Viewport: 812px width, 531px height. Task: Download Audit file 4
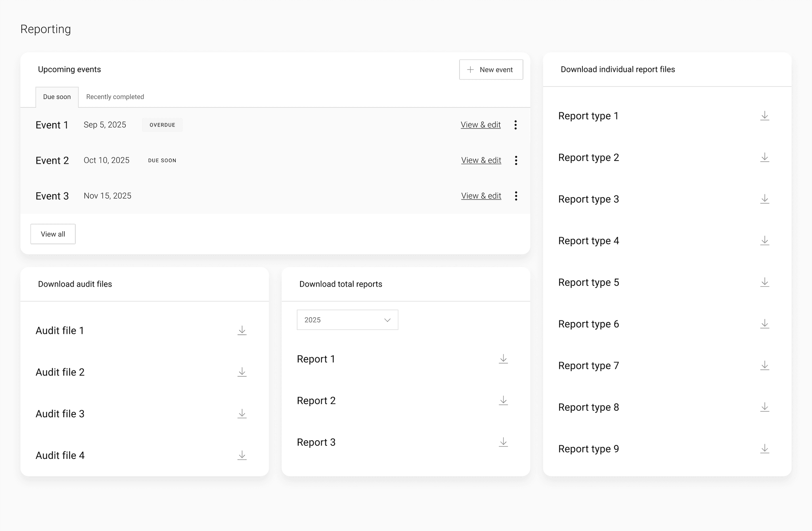click(x=242, y=455)
